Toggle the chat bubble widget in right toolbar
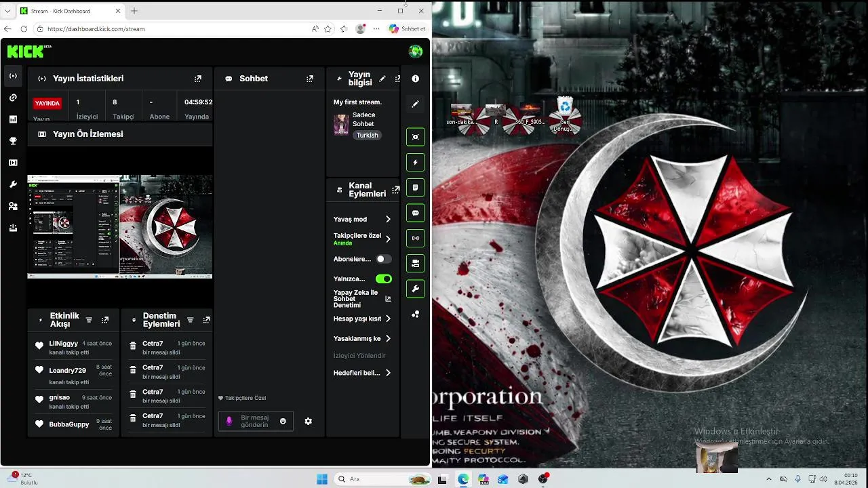 415,213
